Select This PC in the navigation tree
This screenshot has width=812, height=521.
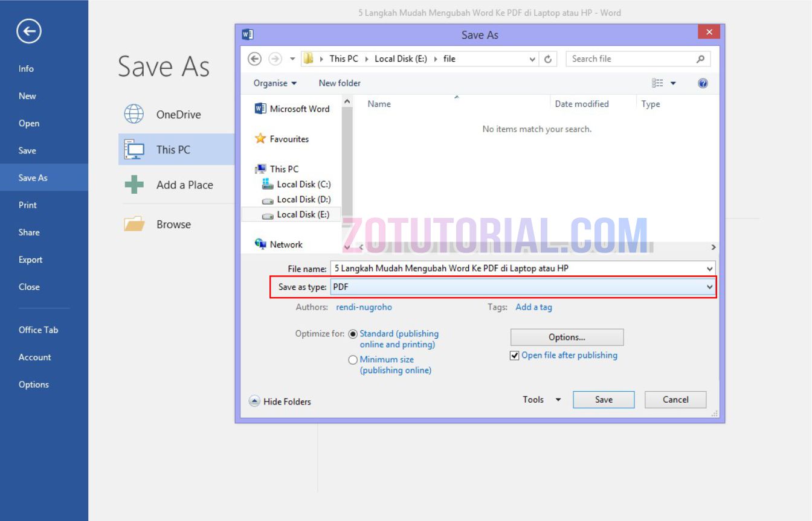point(277,169)
